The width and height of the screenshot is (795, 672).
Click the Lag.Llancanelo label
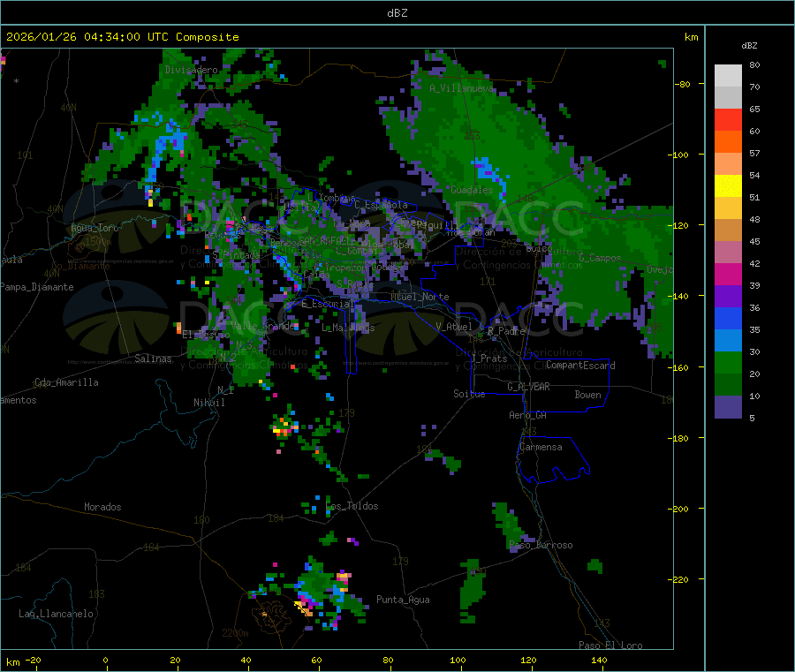click(x=56, y=615)
